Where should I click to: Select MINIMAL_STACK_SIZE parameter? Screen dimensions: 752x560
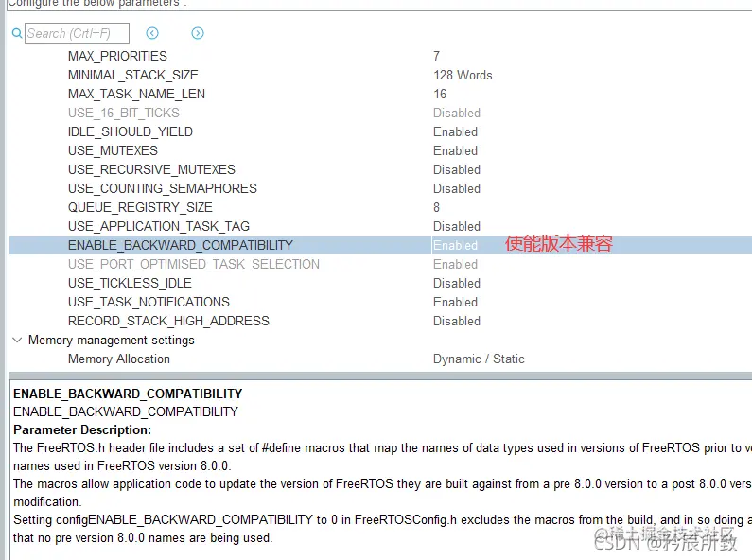click(132, 75)
